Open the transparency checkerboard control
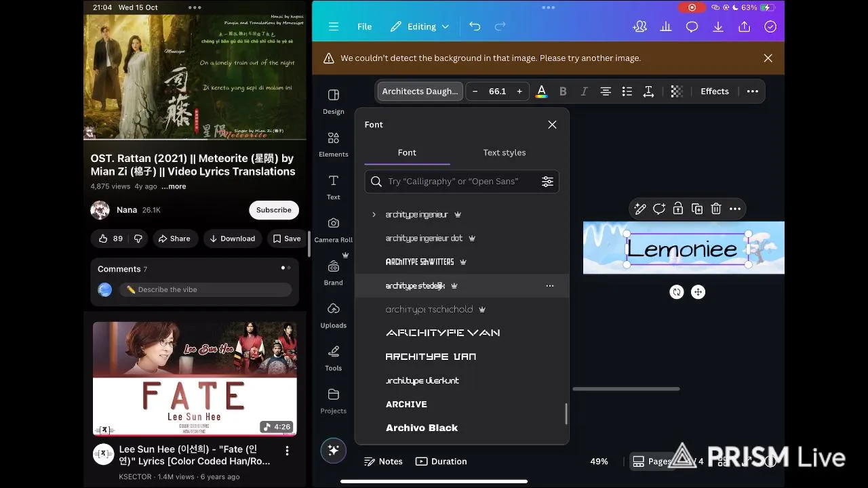868x488 pixels. click(x=677, y=91)
